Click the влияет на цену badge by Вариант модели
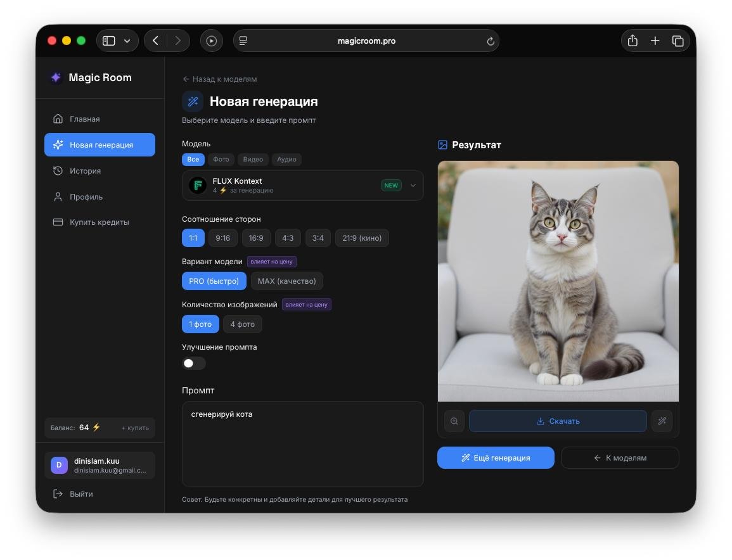The width and height of the screenshot is (732, 560). 272,262
